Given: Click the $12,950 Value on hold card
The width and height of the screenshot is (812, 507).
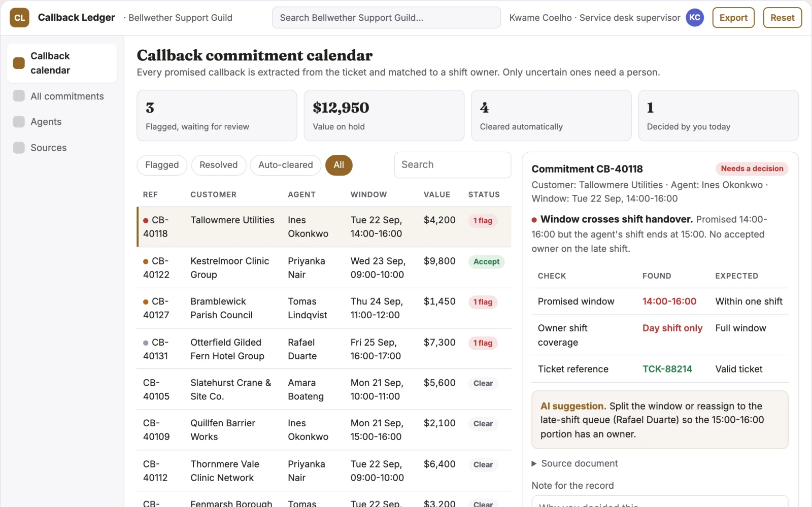Looking at the screenshot, I should [x=384, y=116].
